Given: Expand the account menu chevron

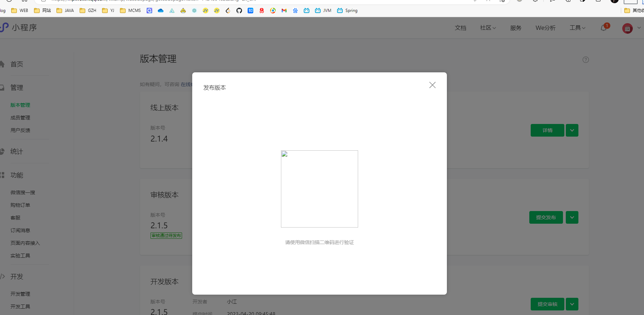Looking at the screenshot, I should (639, 28).
